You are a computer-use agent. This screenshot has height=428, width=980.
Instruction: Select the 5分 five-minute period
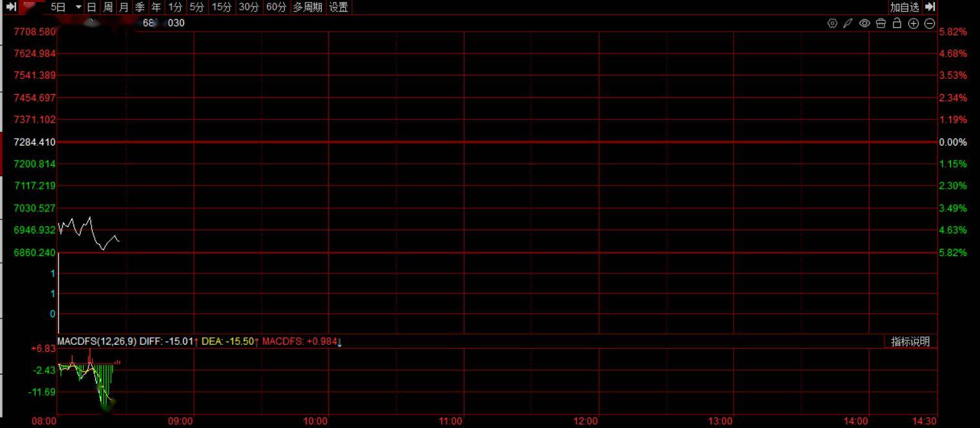(197, 7)
